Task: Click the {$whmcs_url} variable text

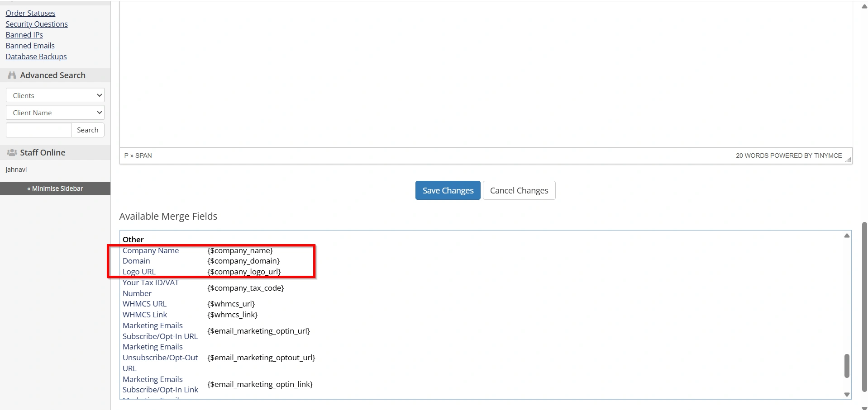Action: 231,304
